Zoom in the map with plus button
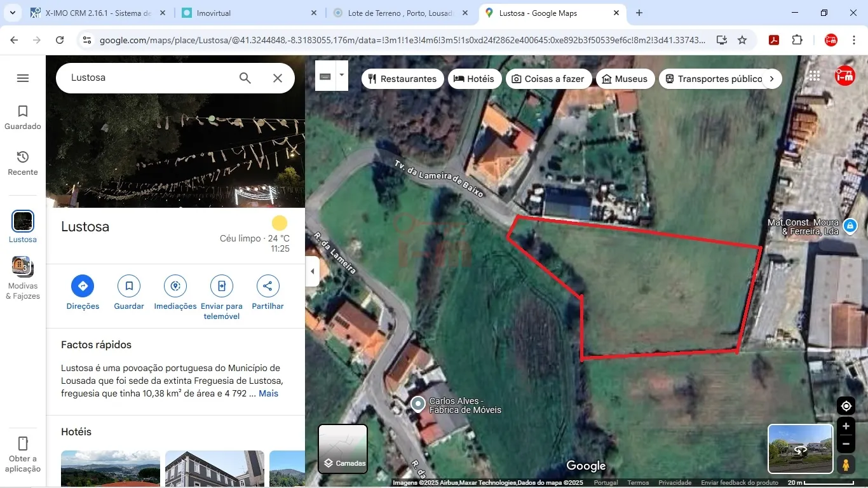Viewport: 868px width, 488px height. [x=846, y=426]
